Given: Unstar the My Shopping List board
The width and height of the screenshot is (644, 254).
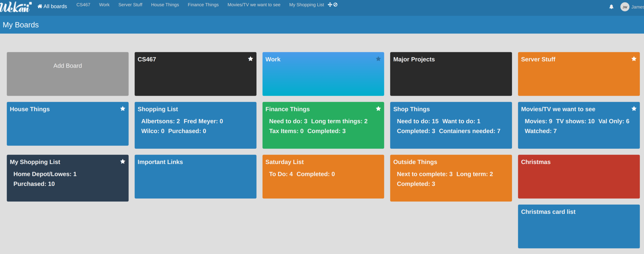Looking at the screenshot, I should tap(123, 162).
